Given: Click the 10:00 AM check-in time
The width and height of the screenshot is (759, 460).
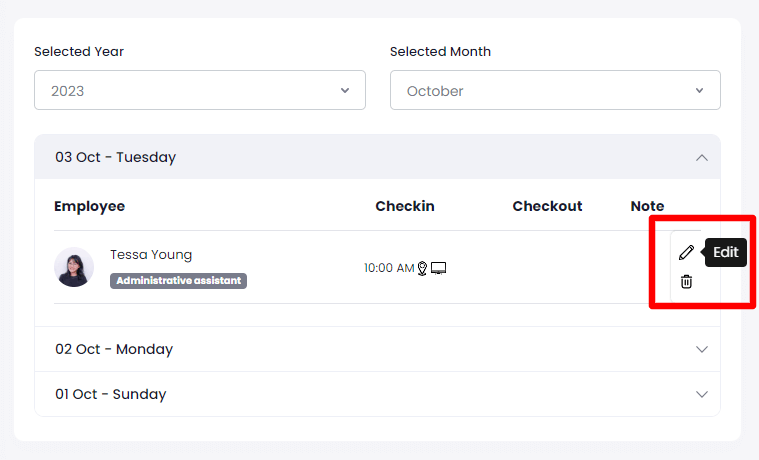Looking at the screenshot, I should [x=389, y=268].
